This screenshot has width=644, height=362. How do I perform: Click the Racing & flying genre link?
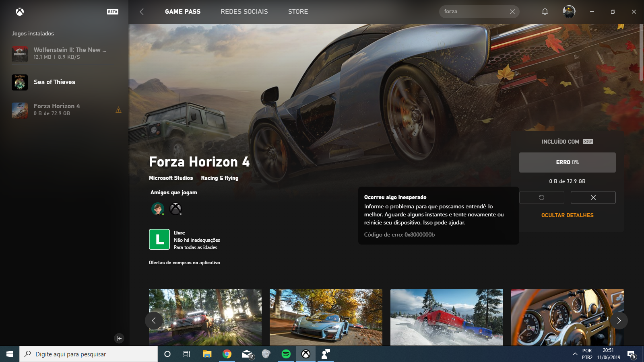point(220,178)
